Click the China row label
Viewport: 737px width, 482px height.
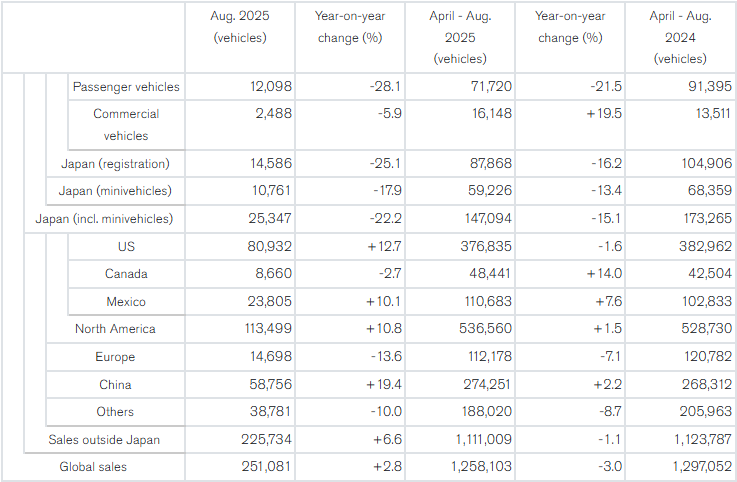(x=115, y=384)
